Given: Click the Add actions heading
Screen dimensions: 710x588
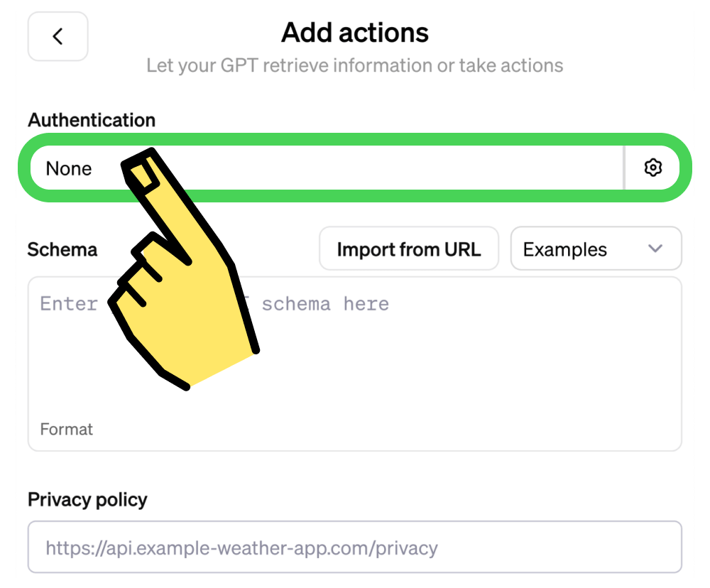Looking at the screenshot, I should tap(355, 32).
